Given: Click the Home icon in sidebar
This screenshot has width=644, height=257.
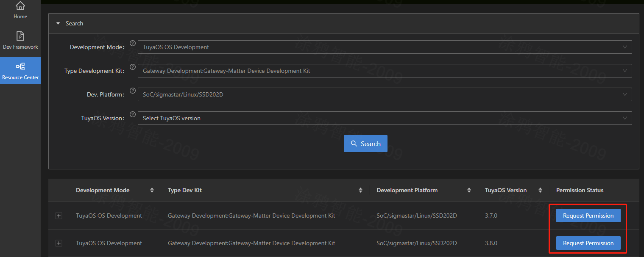Looking at the screenshot, I should [x=20, y=6].
